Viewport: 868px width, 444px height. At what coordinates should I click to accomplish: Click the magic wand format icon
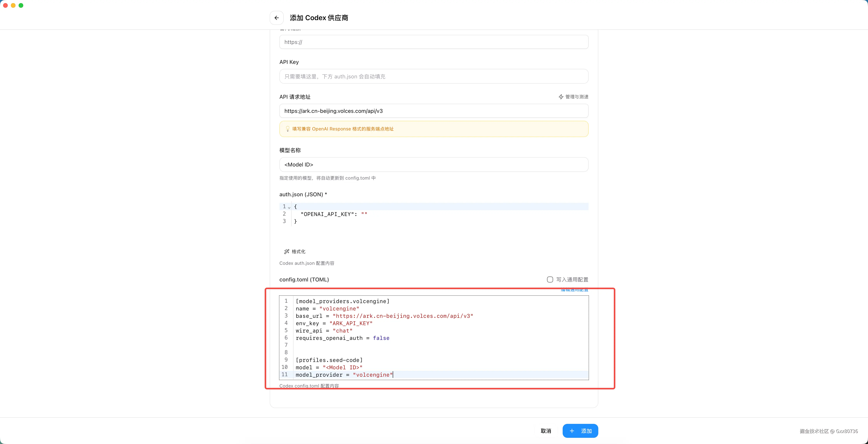[287, 251]
